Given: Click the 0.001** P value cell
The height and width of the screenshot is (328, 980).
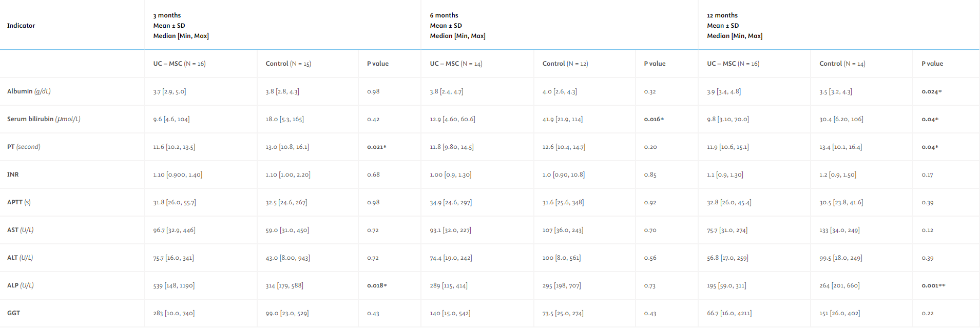Looking at the screenshot, I should point(933,286).
